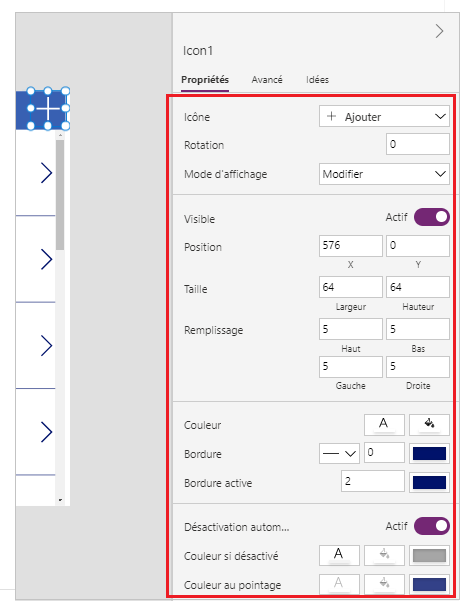Click the Bordure active color swatch

click(429, 482)
